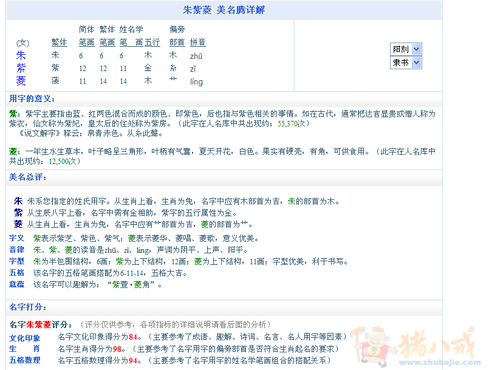Click the 糸 radical in the 紫 row
489x370 pixels.
pyautogui.click(x=173, y=68)
